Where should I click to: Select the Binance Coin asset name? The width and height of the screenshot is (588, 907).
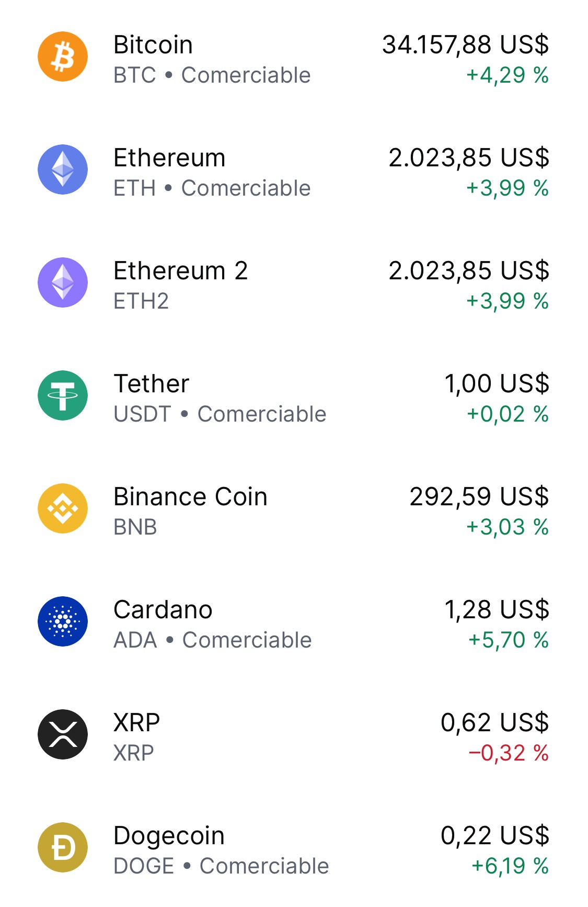click(191, 496)
